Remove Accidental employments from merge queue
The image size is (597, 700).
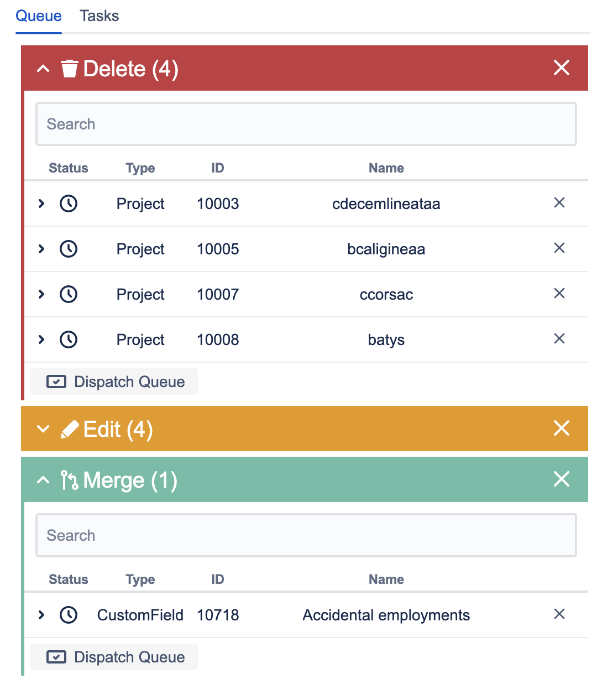[559, 614]
